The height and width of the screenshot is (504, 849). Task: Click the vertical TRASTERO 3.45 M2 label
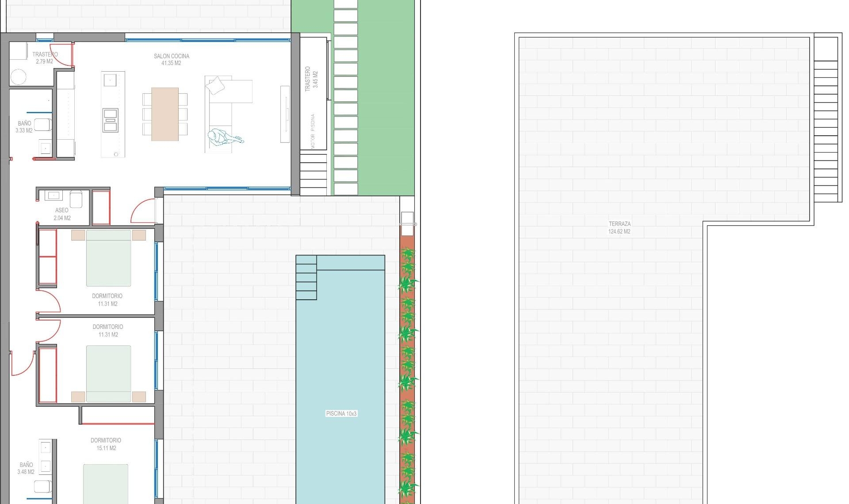[x=311, y=79]
